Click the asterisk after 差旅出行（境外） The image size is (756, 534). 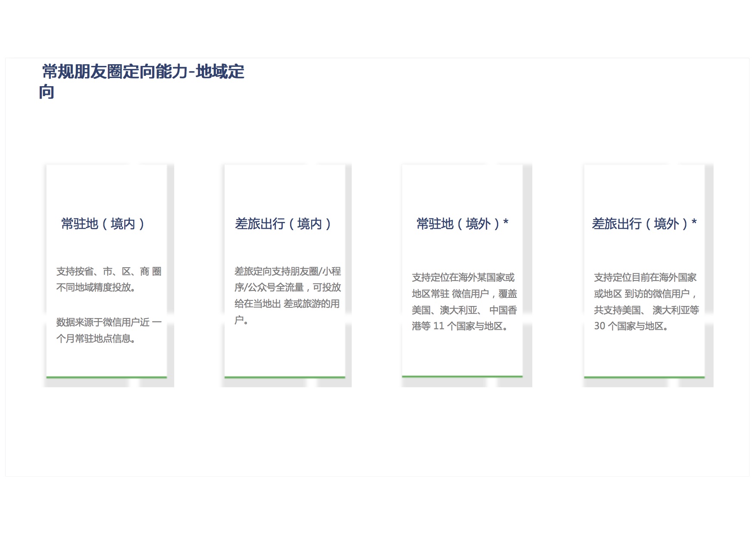(694, 223)
